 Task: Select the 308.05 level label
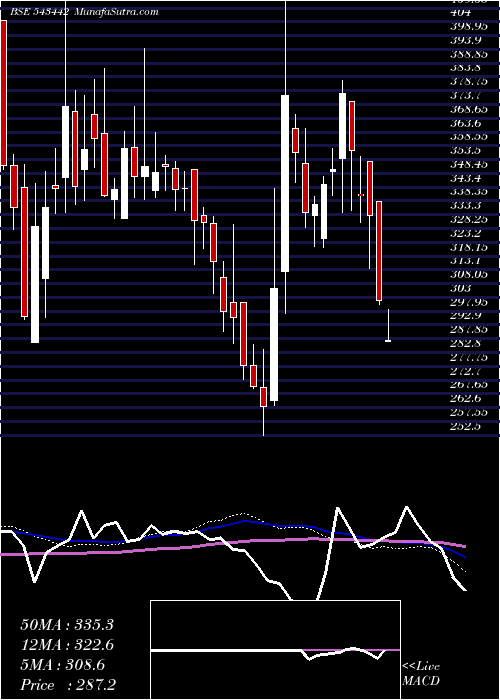click(x=469, y=275)
